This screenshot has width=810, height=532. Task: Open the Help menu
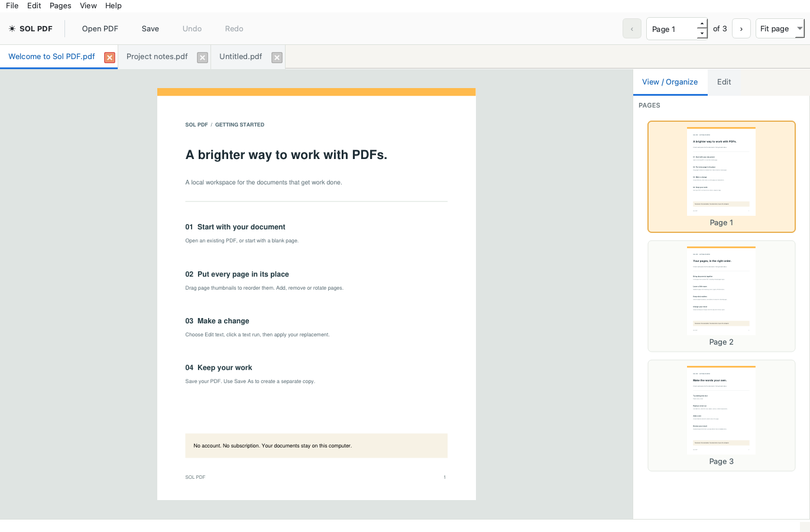coord(114,6)
